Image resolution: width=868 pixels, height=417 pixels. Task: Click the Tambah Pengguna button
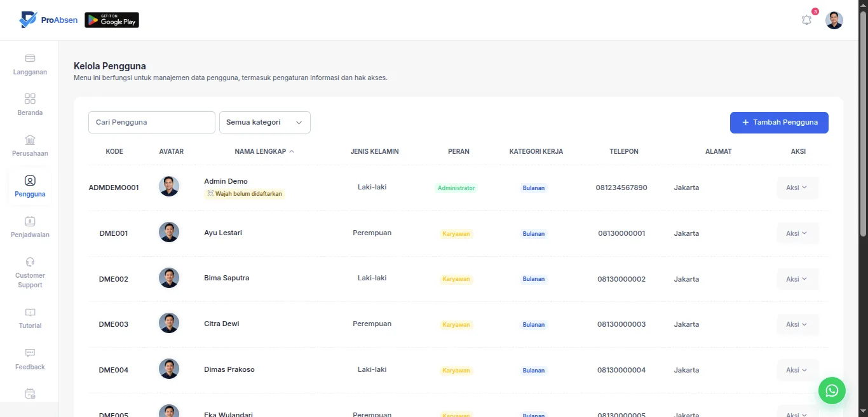coord(779,123)
